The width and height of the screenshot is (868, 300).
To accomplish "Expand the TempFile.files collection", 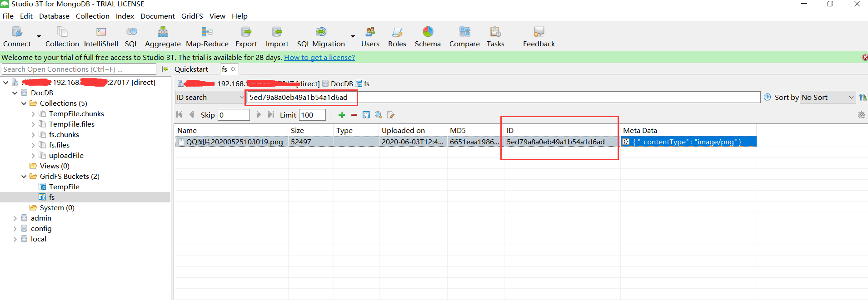I will point(33,124).
